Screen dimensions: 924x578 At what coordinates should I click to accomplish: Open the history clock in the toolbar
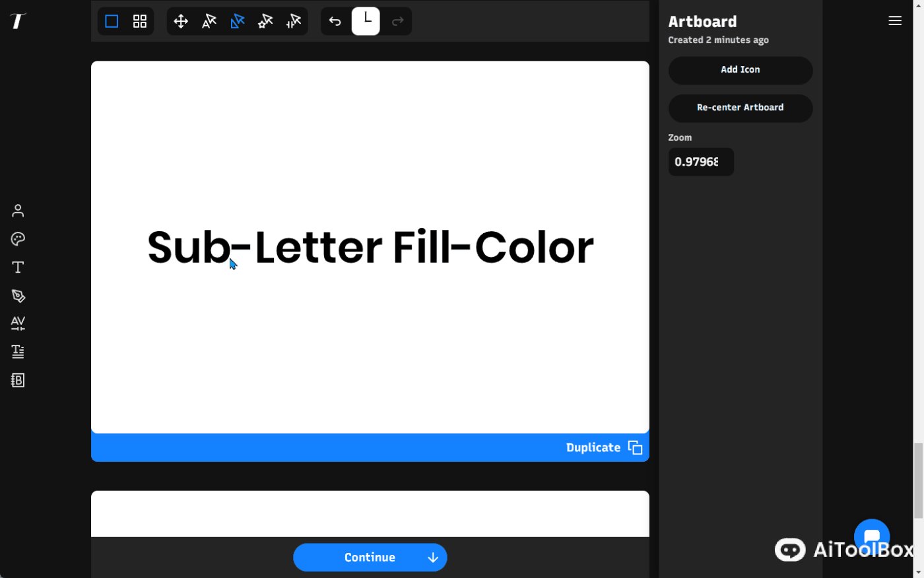coord(366,20)
